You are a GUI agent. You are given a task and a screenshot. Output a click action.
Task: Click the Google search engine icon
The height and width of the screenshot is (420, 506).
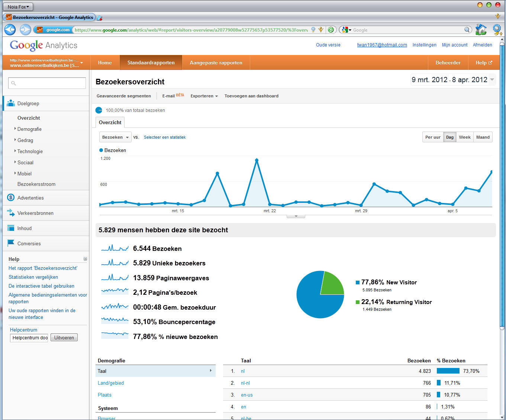coord(345,30)
